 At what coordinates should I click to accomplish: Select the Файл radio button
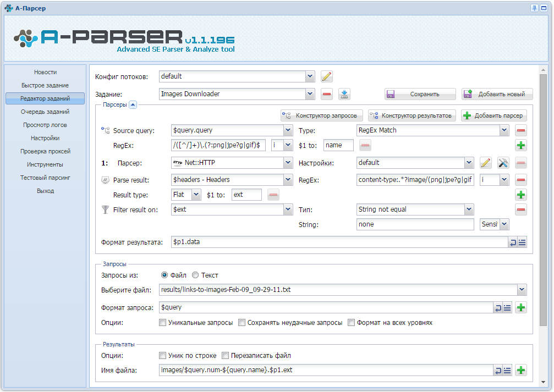point(164,275)
